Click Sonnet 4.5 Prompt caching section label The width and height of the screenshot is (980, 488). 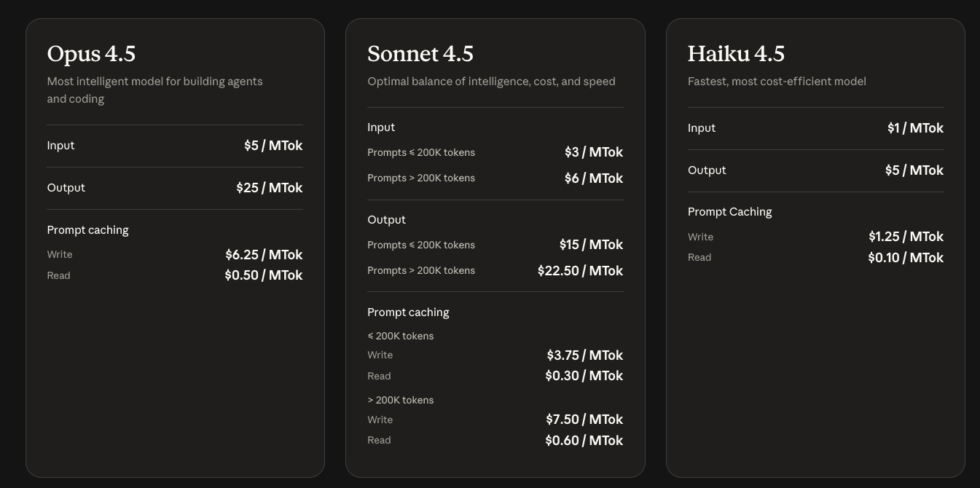click(408, 312)
